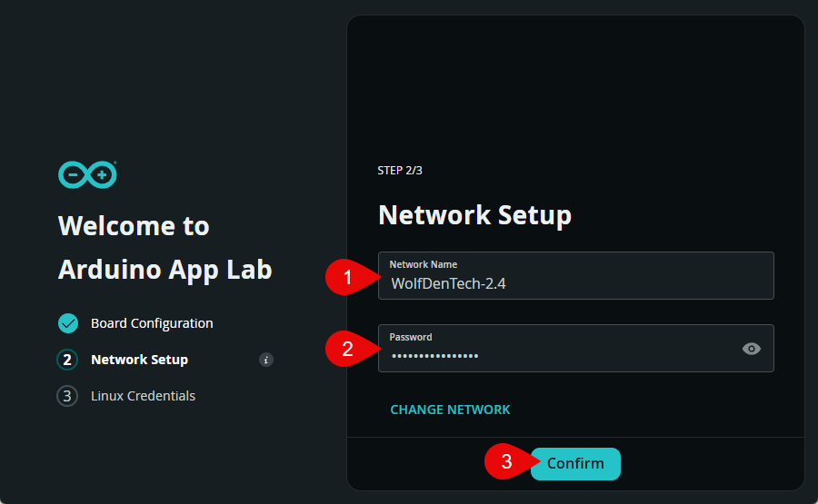This screenshot has width=818, height=504.
Task: Click the red marker numbered 1
Action: click(346, 278)
